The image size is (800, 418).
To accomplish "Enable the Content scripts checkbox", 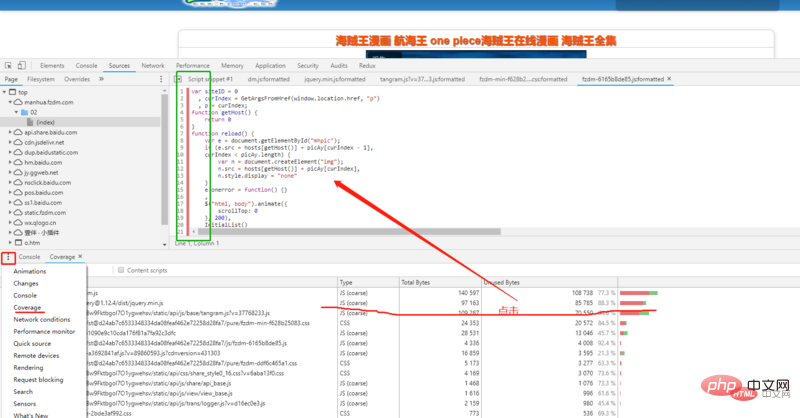I will click(x=121, y=270).
